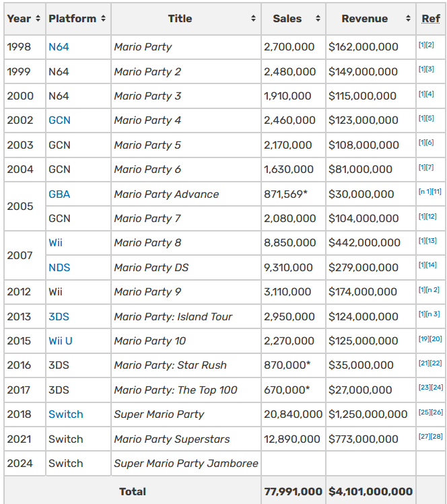Sort by Sales using its arrow icon

(318, 19)
